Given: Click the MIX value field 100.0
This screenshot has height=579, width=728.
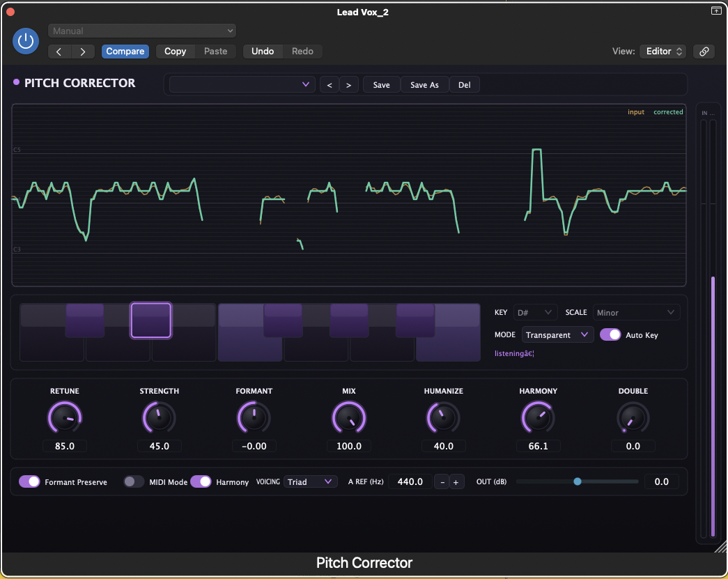Looking at the screenshot, I should [349, 446].
